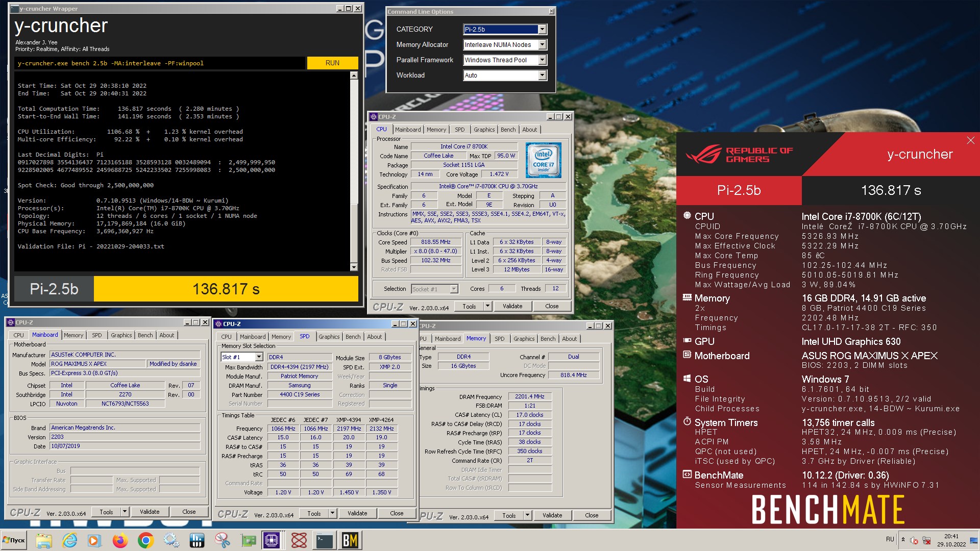Viewport: 980px width, 551px height.
Task: Click the muted volume tray icon
Action: click(x=914, y=540)
